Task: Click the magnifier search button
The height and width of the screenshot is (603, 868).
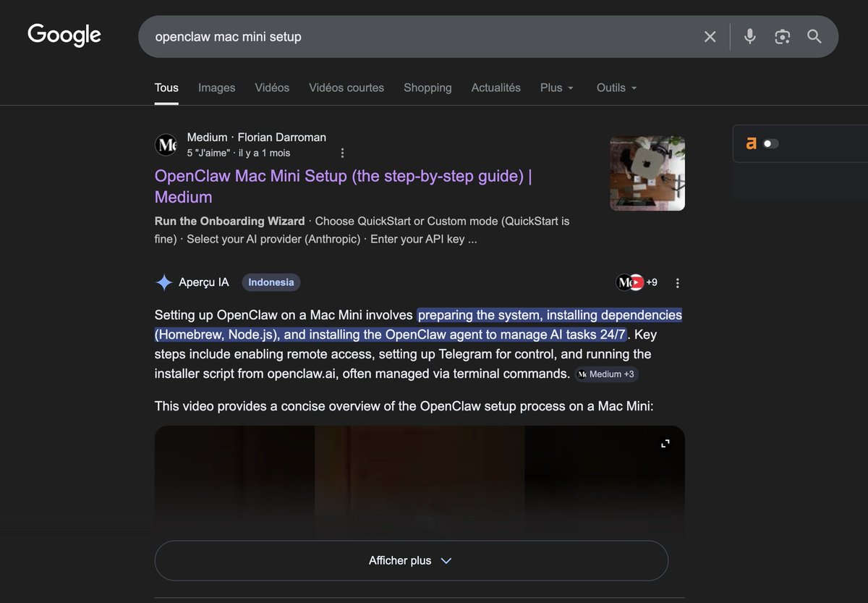Action: (814, 36)
